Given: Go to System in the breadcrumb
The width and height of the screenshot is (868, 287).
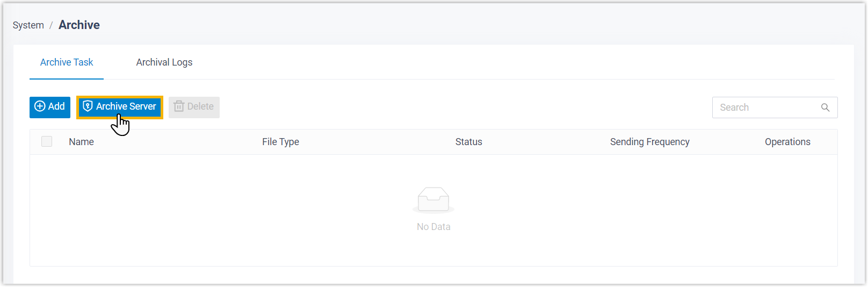Looking at the screenshot, I should (28, 25).
